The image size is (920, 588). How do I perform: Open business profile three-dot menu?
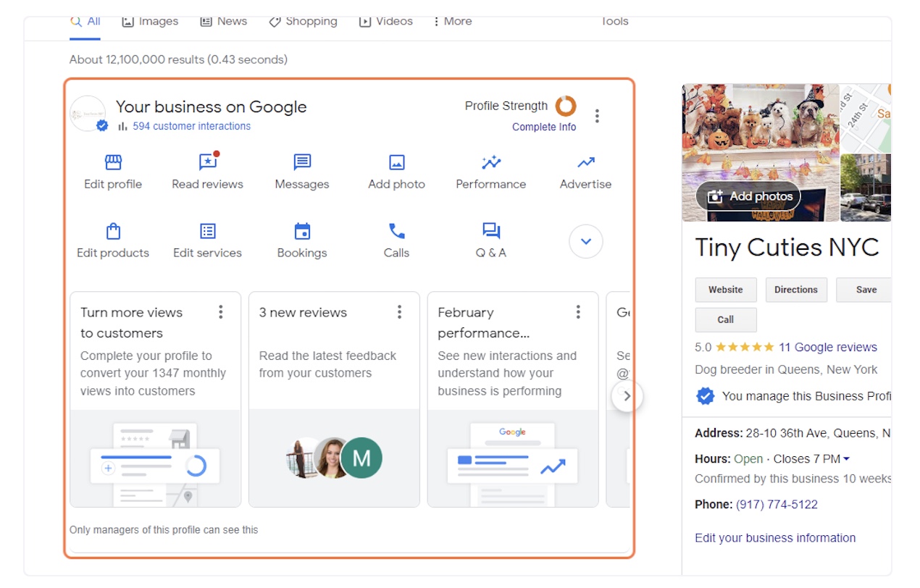click(597, 116)
